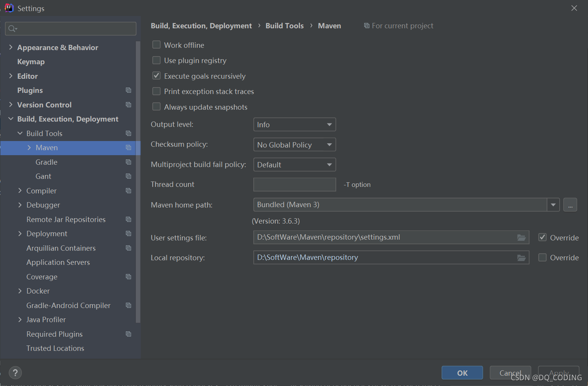Expand the Maven tree node
The image size is (588, 386).
pos(29,148)
